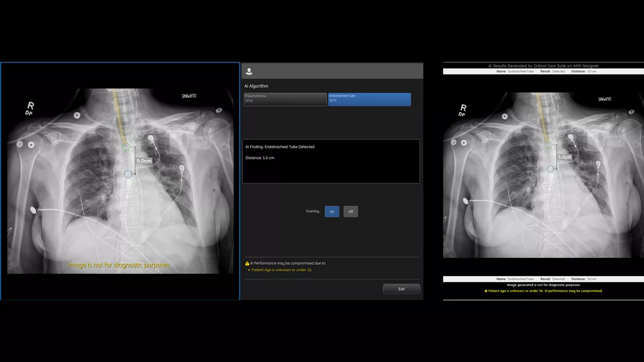
Task: Click the 5.0cm distance label on left image
Action: click(144, 161)
